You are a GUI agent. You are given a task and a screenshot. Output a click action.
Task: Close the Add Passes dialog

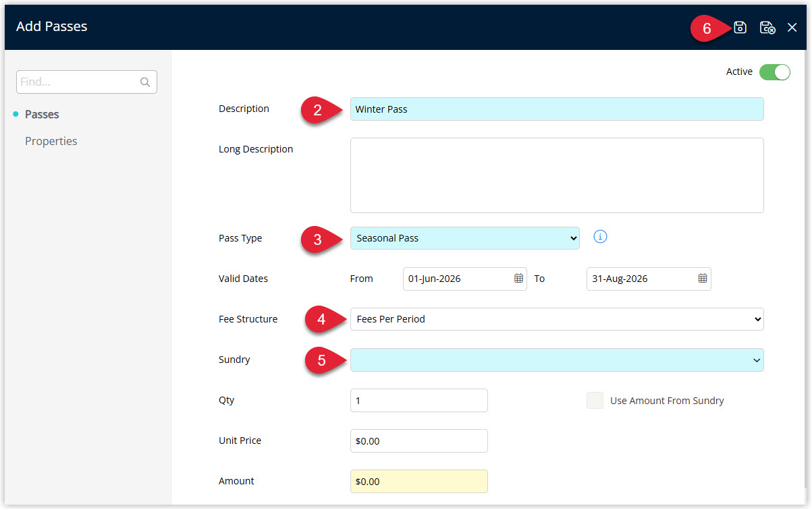(x=792, y=27)
